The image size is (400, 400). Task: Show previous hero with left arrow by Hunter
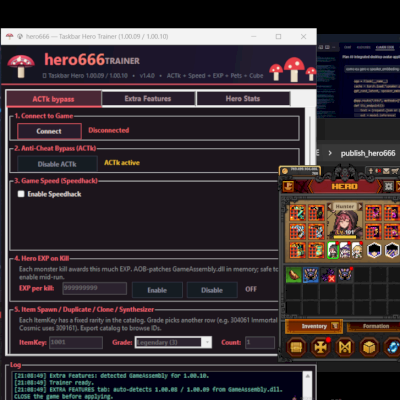point(329,207)
